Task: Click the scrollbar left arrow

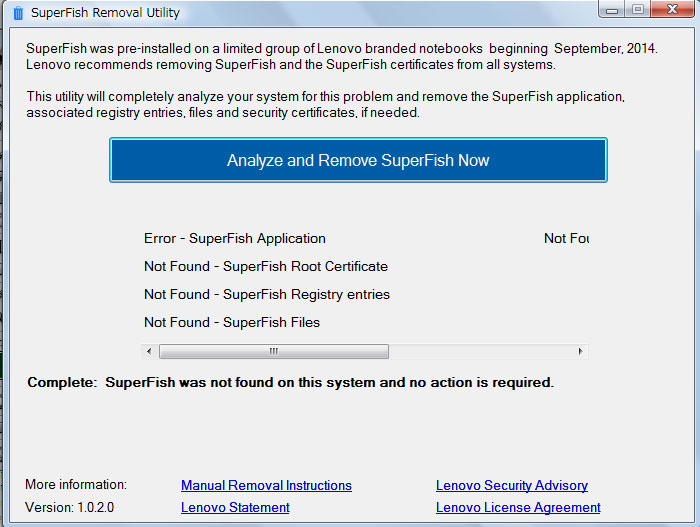Action: click(x=150, y=352)
